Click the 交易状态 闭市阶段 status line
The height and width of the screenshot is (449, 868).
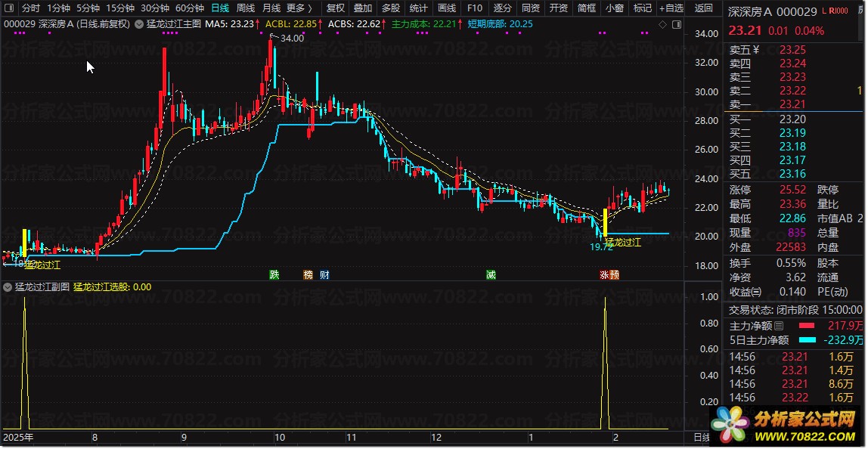pos(795,310)
